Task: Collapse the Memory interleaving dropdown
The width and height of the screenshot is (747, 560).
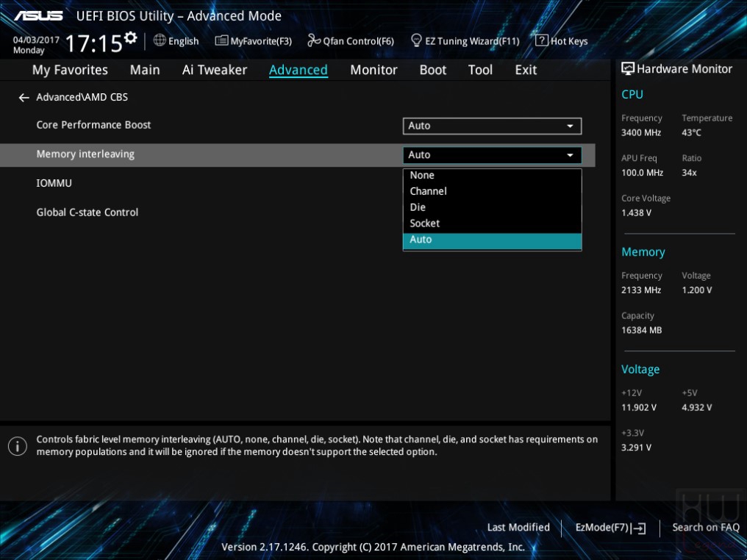Action: coord(492,155)
